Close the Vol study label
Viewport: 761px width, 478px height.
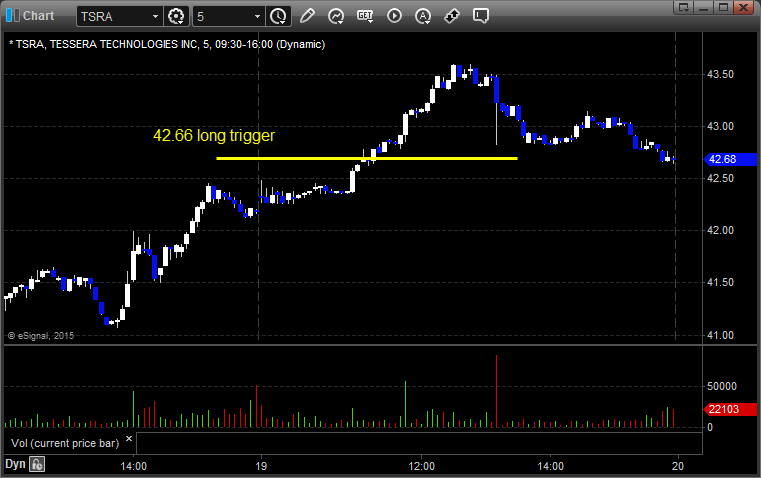click(129, 439)
